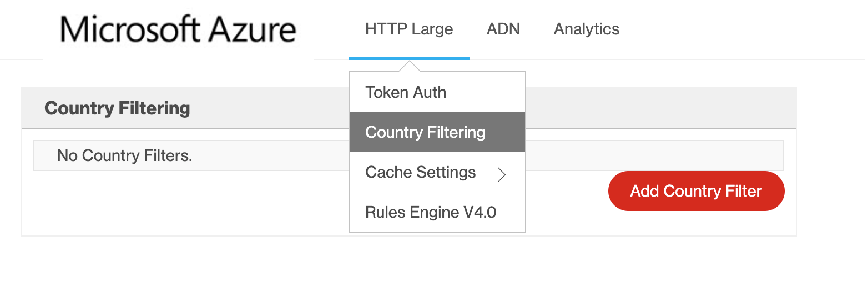Choose Country Filtering menu entry
The image size is (868, 281).
coord(437,132)
